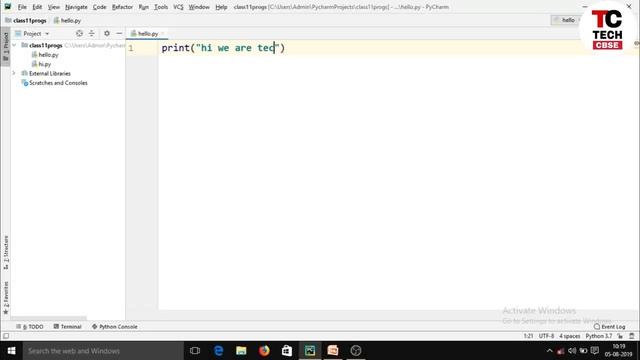Viewport: 640px width, 360px height.
Task: Click the Project panel horizontal scrollbar
Action: coord(48,318)
